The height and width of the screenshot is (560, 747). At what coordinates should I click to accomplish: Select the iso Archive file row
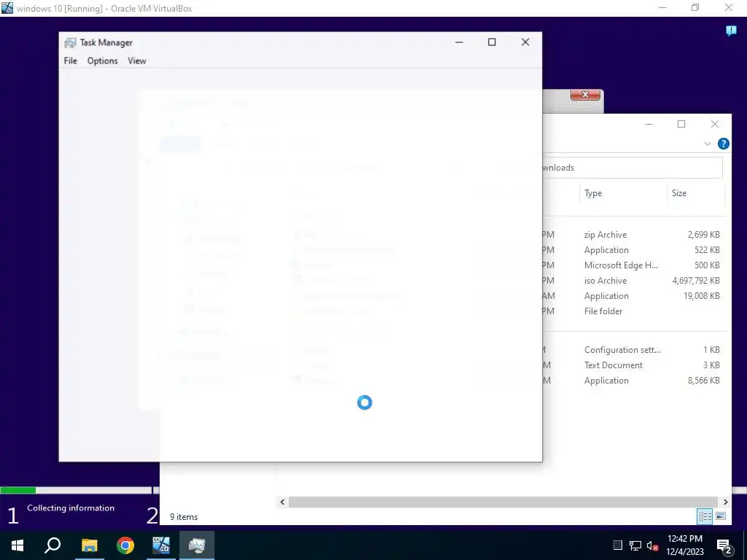[x=634, y=281]
